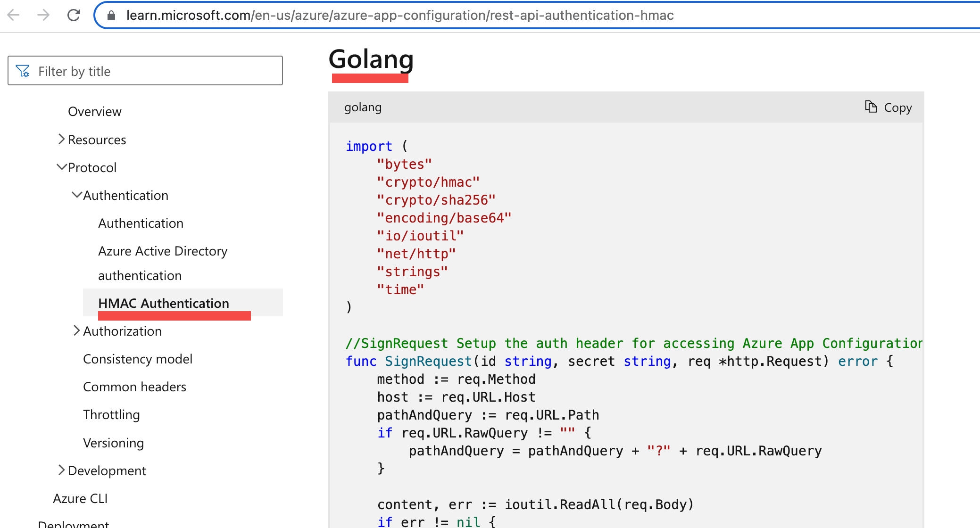This screenshot has width=980, height=528.
Task: Collapse the Authentication tree node
Action: pos(77,194)
